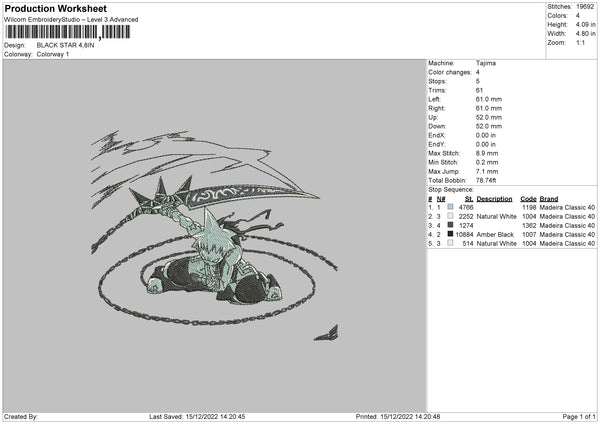The image size is (600, 424).
Task: Select stitch count 4766 in stop sequence
Action: click(466, 207)
